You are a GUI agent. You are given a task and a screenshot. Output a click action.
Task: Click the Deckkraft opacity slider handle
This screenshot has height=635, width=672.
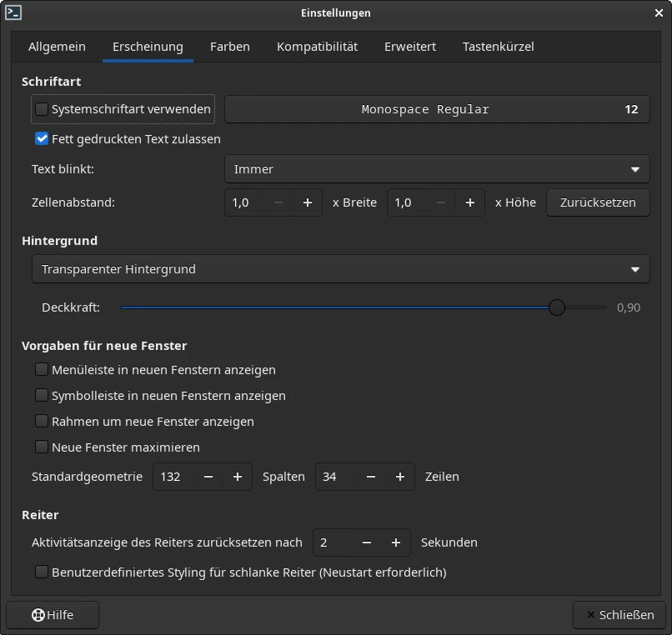[x=557, y=307]
